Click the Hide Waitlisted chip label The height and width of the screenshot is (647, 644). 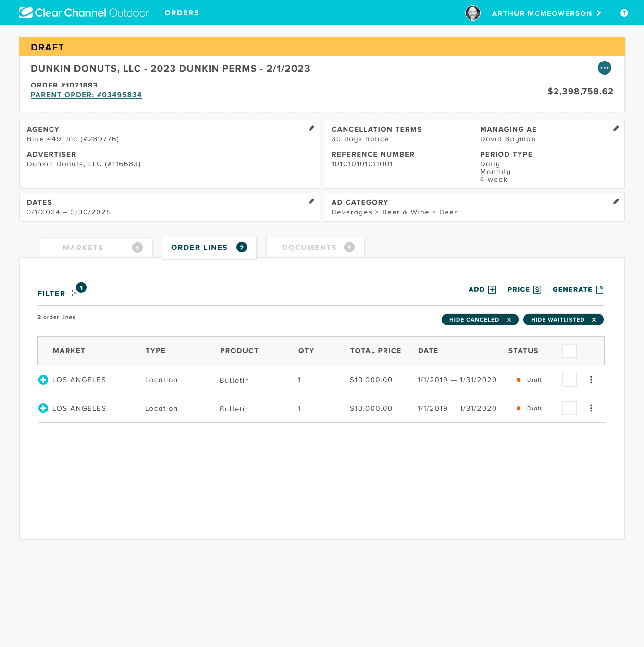pyautogui.click(x=557, y=320)
